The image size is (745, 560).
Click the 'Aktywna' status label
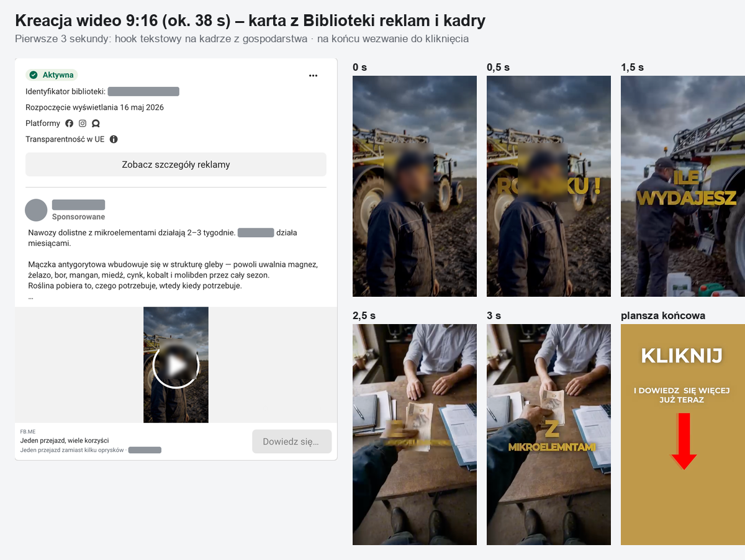[58, 75]
